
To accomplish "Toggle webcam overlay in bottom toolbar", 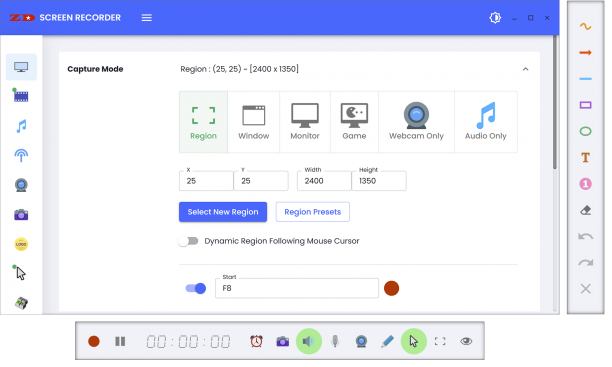I will pyautogui.click(x=361, y=341).
